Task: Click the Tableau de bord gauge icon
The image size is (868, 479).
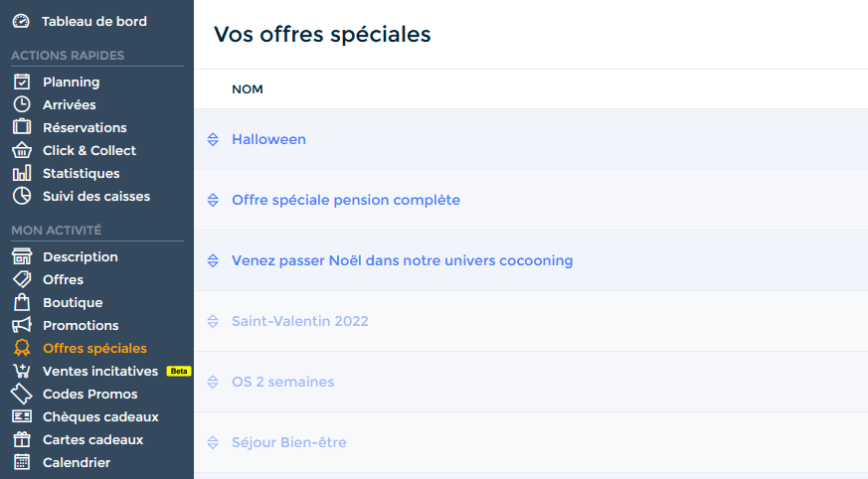Action: 21,21
